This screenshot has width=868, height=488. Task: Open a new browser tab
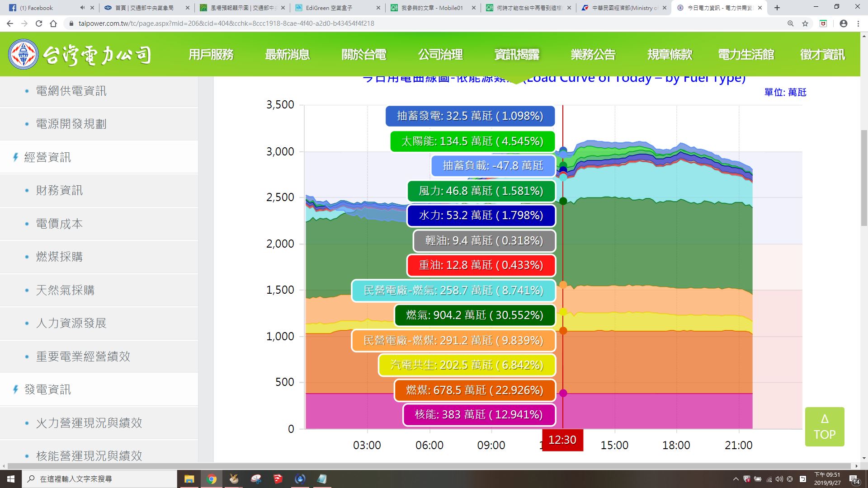pos(777,8)
